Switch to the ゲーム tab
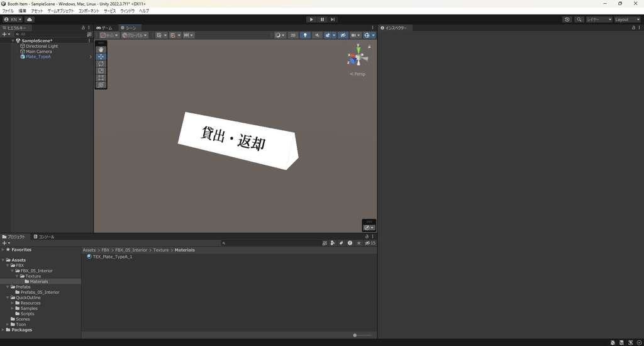The width and height of the screenshot is (644, 346). tap(104, 28)
